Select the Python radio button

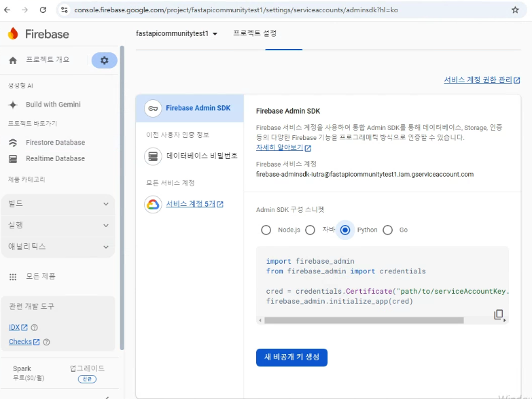coord(345,230)
